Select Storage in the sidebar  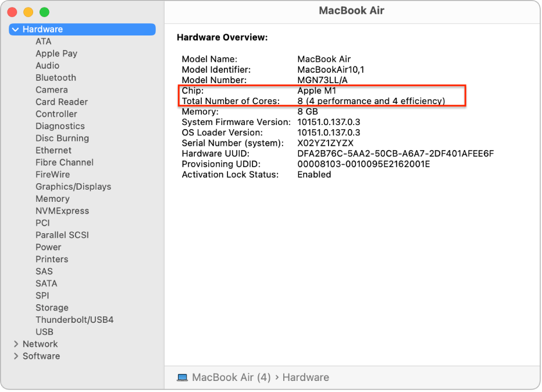52,308
